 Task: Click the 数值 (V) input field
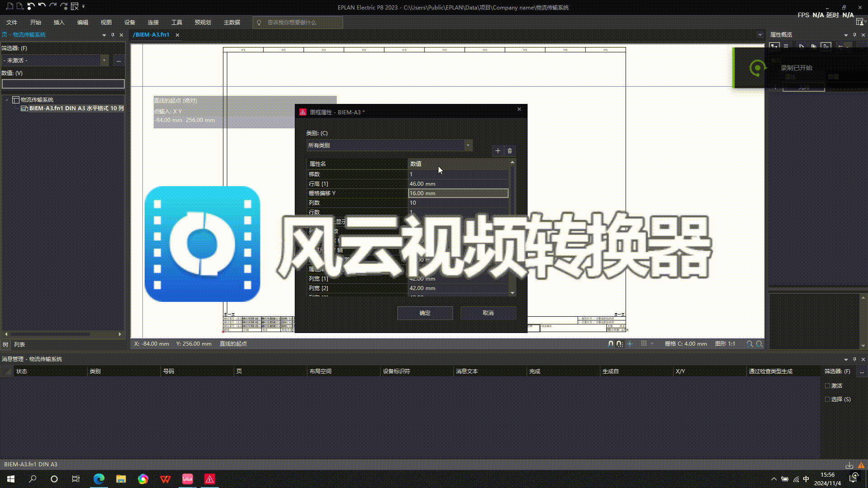click(x=63, y=84)
